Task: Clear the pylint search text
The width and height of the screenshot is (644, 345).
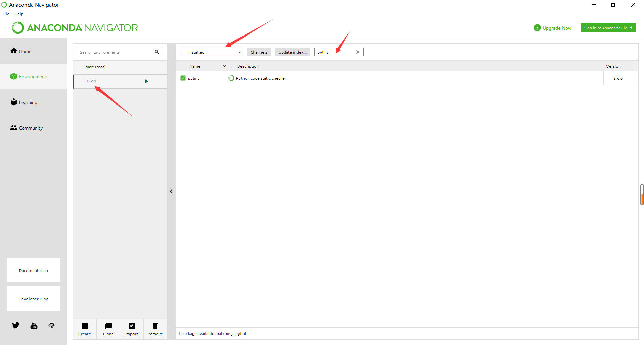Action: coord(358,52)
